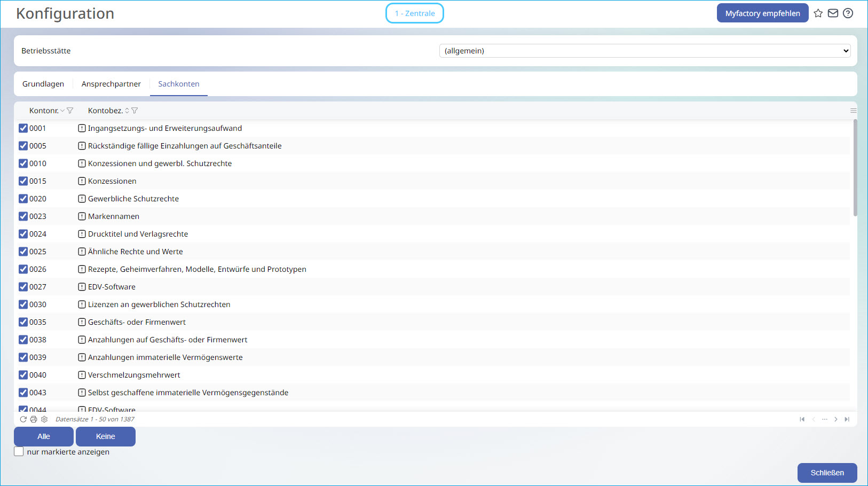The image size is (868, 486).
Task: Toggle checkbox for account 0026
Action: point(23,269)
